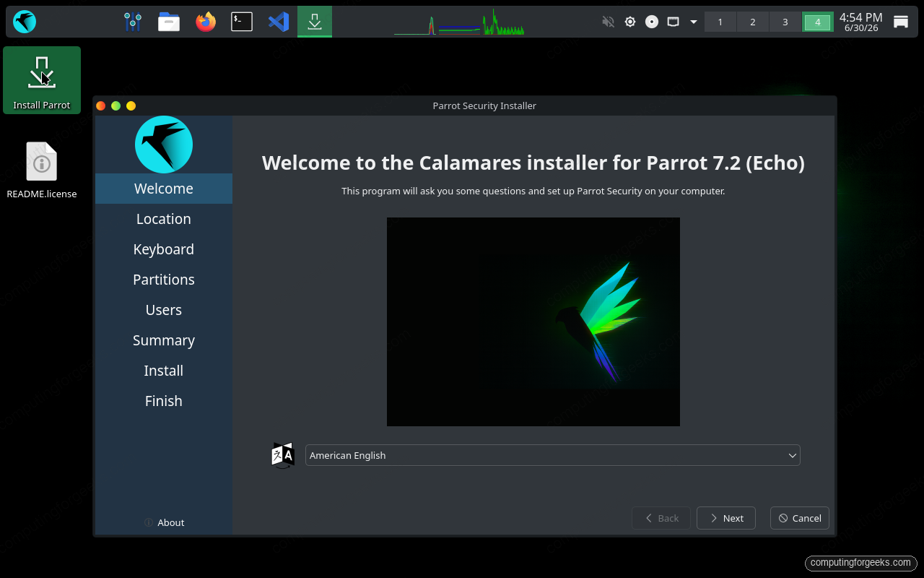The height and width of the screenshot is (578, 924).
Task: Select the Install step in sidebar
Action: pos(164,371)
